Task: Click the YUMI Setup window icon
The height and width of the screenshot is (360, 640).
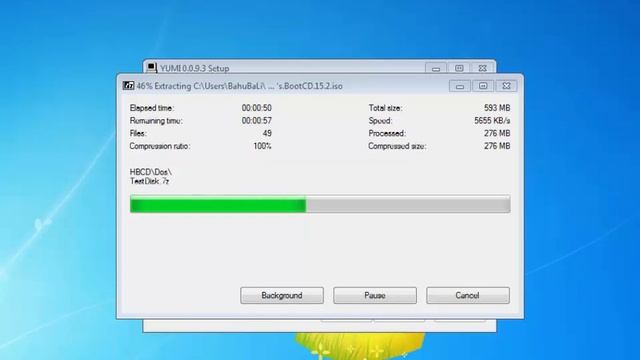Action: [151, 68]
